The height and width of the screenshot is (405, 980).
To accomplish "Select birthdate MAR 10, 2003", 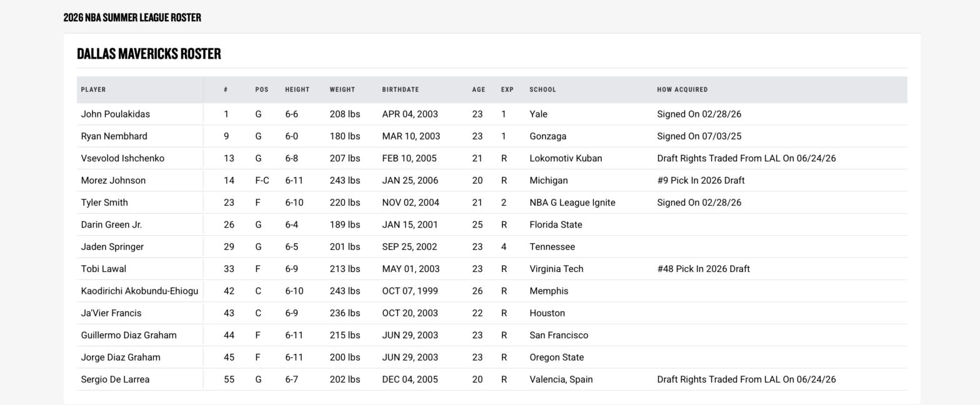I will [x=411, y=136].
